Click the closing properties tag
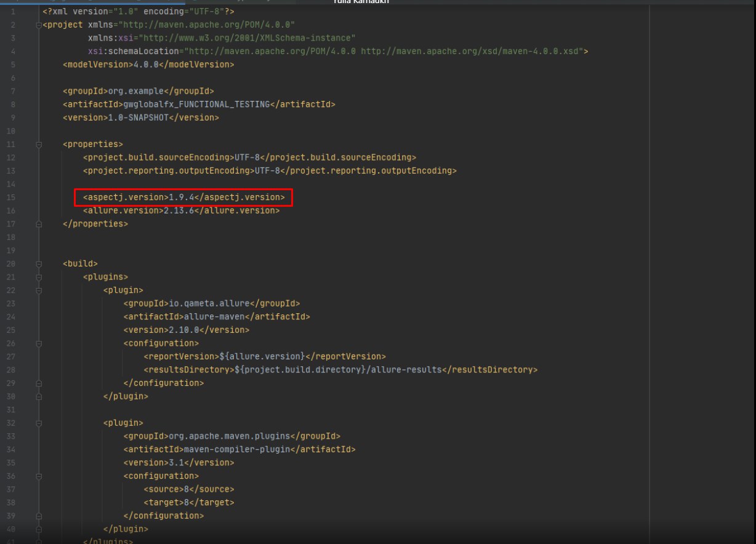The image size is (756, 544). click(95, 224)
